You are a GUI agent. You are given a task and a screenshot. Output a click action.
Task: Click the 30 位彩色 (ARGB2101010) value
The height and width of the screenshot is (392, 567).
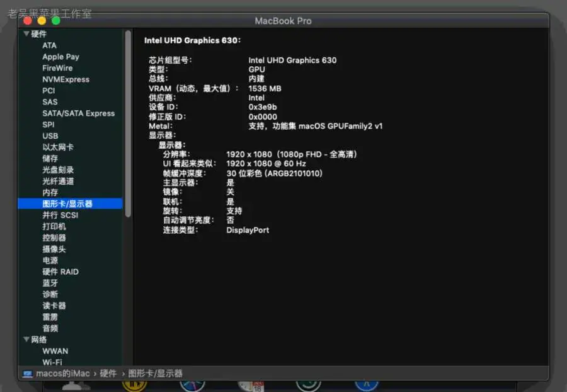(x=274, y=173)
